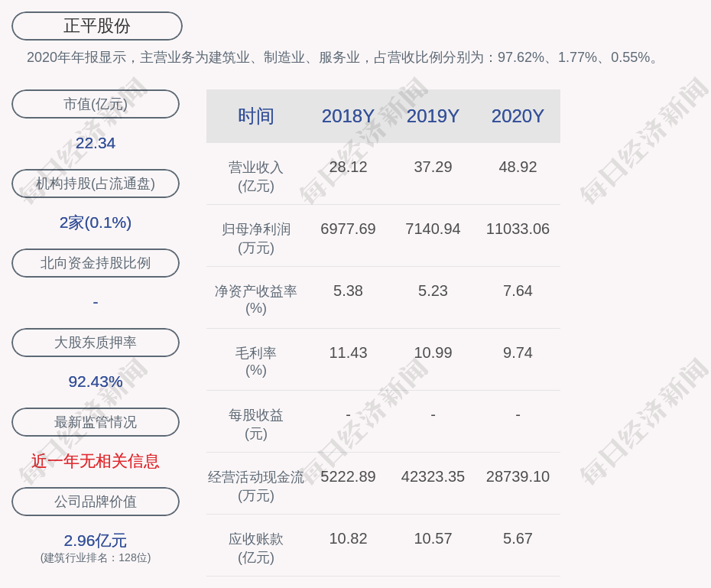Click the 2020 revenue value 48.92
The image size is (711, 588).
pyautogui.click(x=518, y=167)
